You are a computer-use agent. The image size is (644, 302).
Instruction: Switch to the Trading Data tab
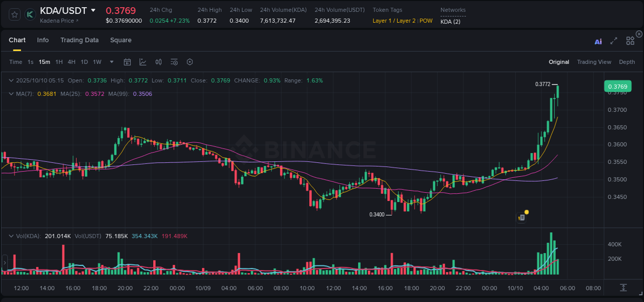coord(79,40)
